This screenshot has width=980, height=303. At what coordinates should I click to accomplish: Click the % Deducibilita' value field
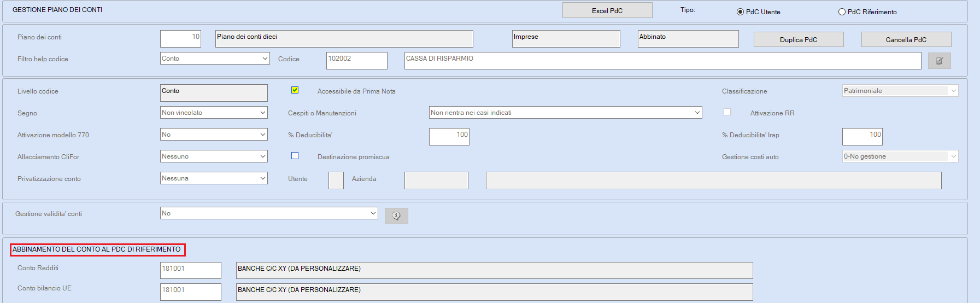[x=449, y=137]
